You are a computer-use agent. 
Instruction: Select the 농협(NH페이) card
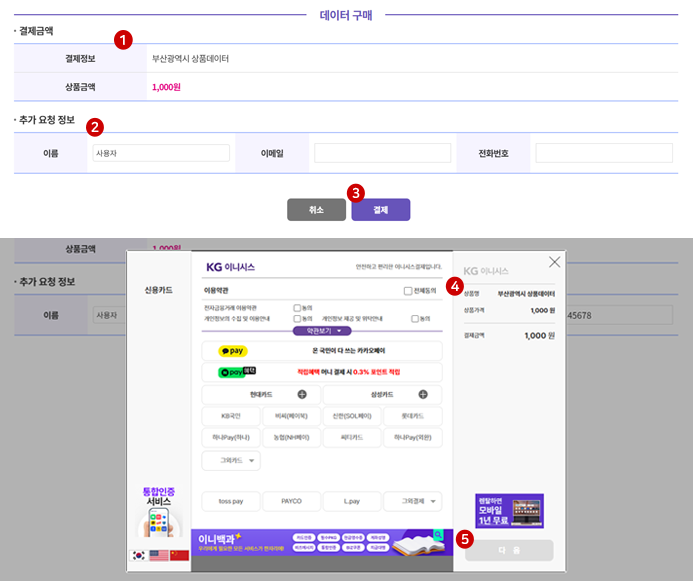[291, 437]
